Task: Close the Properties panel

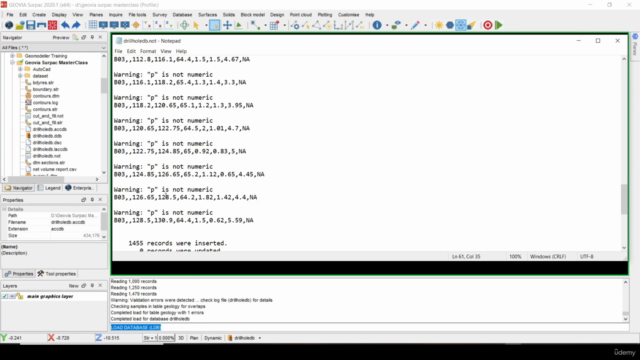Action: (x=100, y=200)
